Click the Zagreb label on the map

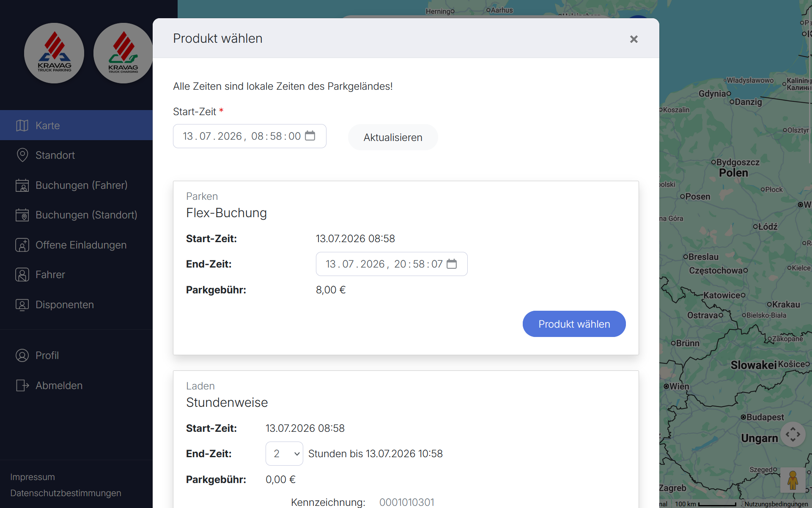coord(672,488)
